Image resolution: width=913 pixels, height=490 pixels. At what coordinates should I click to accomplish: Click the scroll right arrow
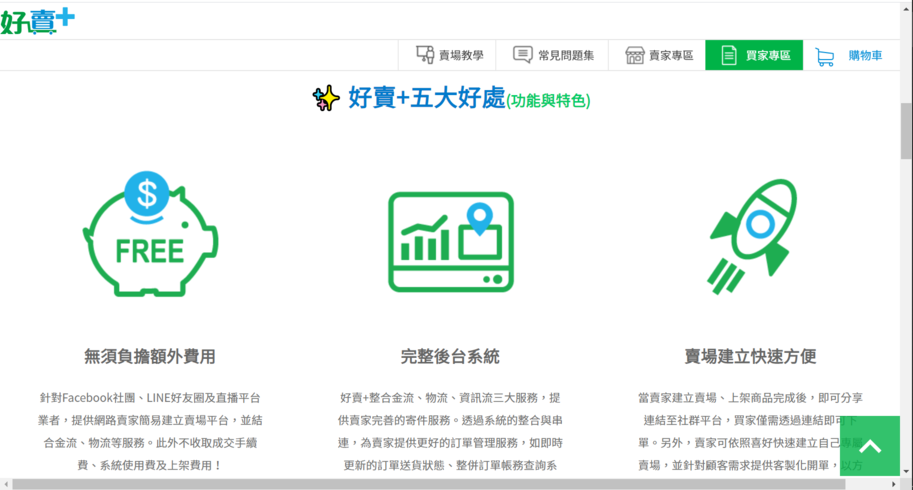[x=894, y=484]
